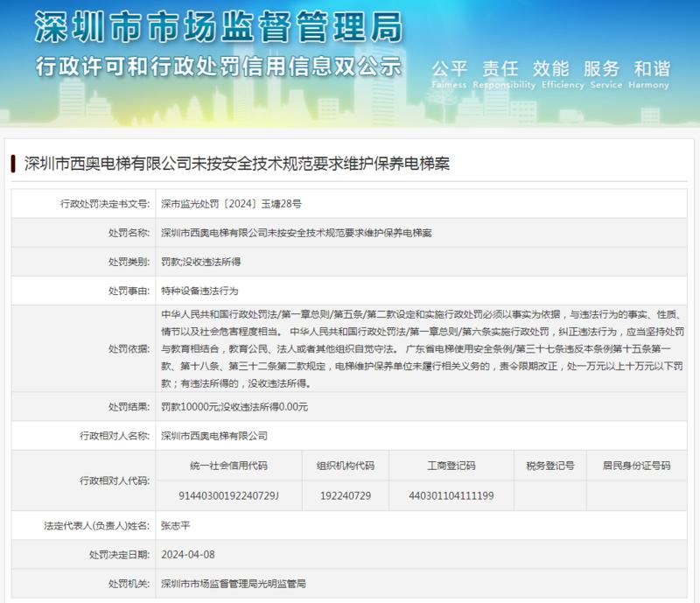Screen dimensions: 700x603
Task: Select penalty type 罚款;没收违法所得
Action: pyautogui.click(x=201, y=262)
